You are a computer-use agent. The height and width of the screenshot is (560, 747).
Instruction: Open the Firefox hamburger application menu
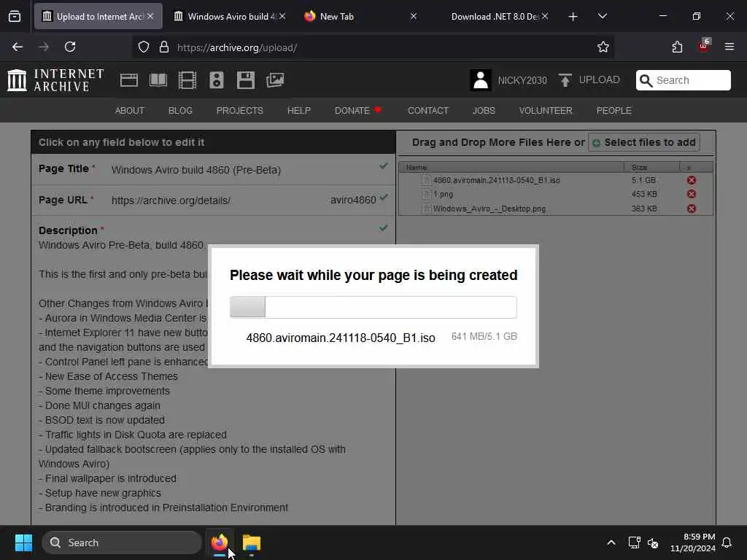coord(729,47)
